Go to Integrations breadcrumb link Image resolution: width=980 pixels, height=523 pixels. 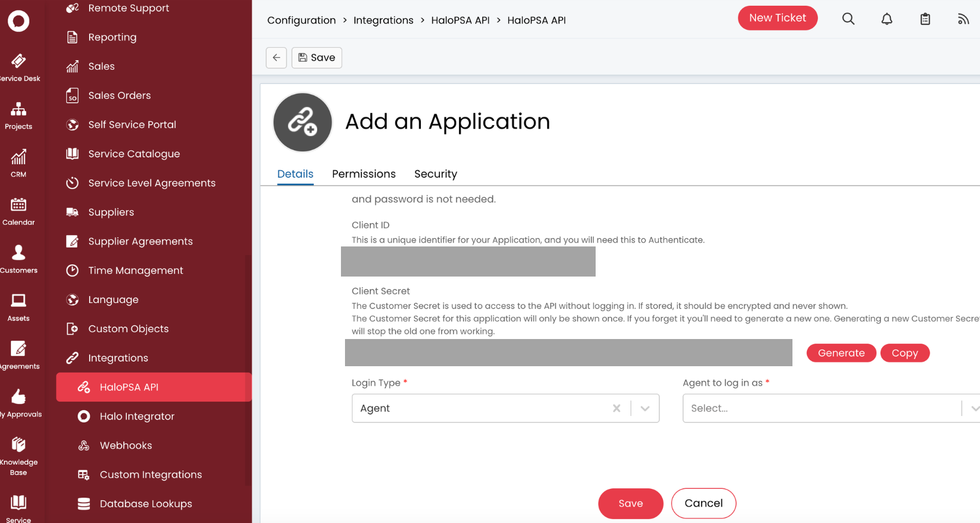click(x=383, y=20)
